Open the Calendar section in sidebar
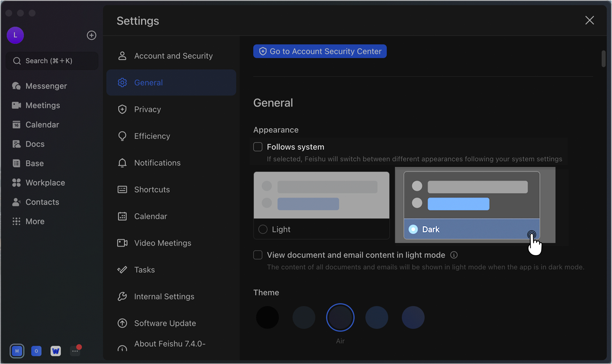Viewport: 612px width, 364px height. point(42,124)
